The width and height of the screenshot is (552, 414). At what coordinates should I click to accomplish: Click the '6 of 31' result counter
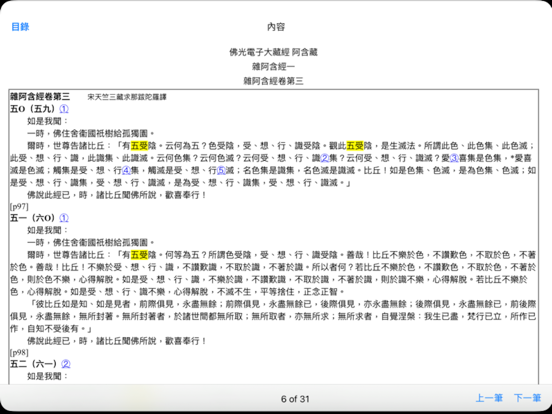coord(295,399)
